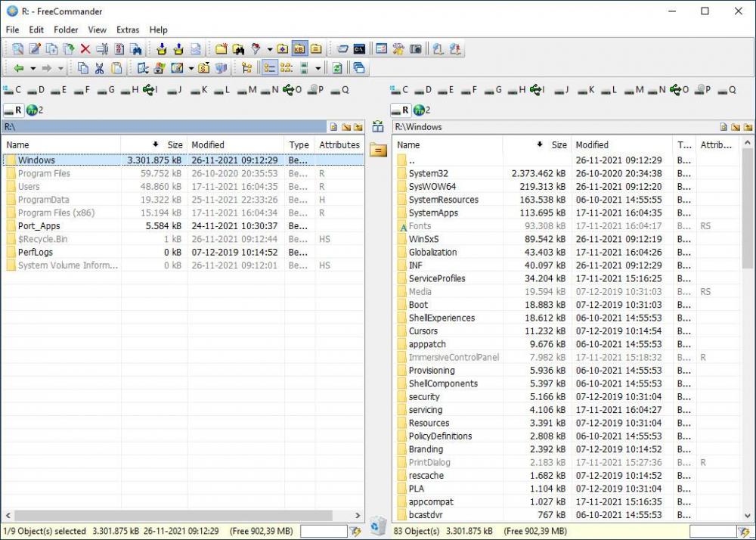Image resolution: width=756 pixels, height=540 pixels.
Task: Click the binoculars search icon in toolbar
Action: [238, 49]
